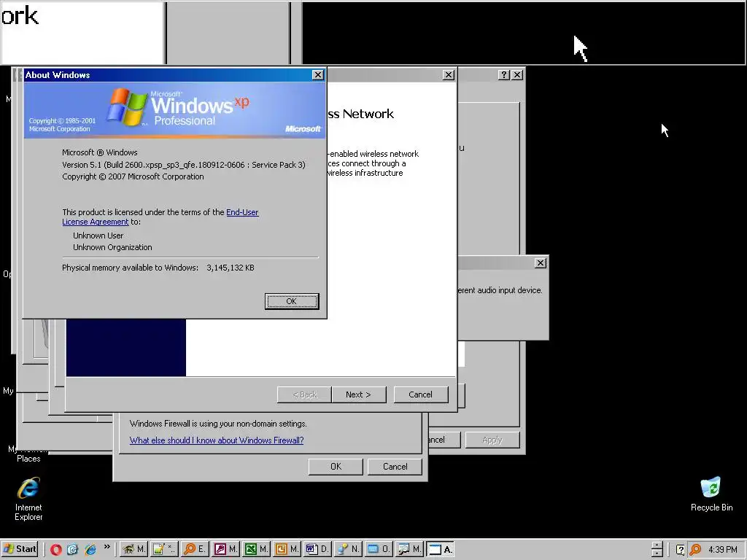Switch to the active 'A.' taskbar button
Screen dimensions: 747x560
(438, 549)
